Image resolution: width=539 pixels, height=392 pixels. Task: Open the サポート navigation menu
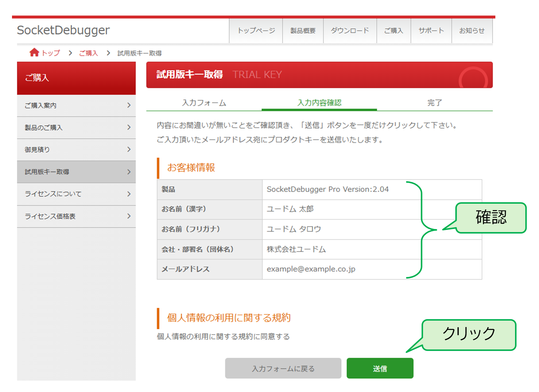pos(431,30)
